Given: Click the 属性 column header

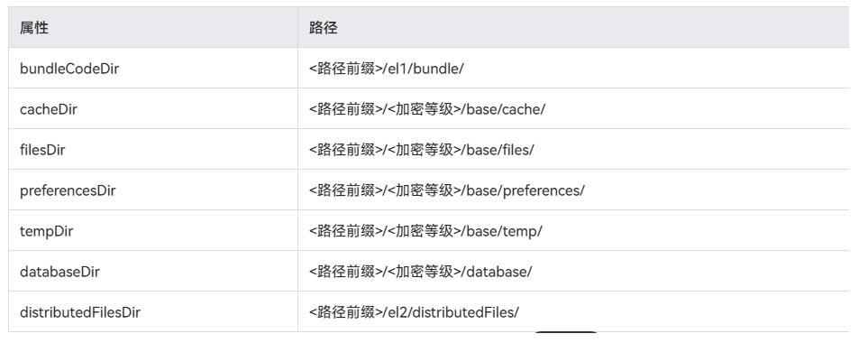Looking at the screenshot, I should click(x=34, y=28).
